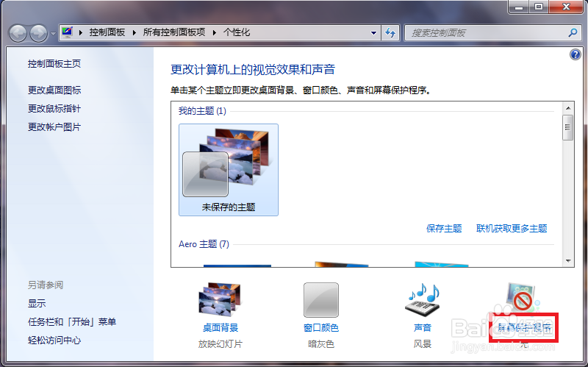Select 所有控制面板项 in the breadcrumb
The width and height of the screenshot is (588, 367).
coord(174,32)
